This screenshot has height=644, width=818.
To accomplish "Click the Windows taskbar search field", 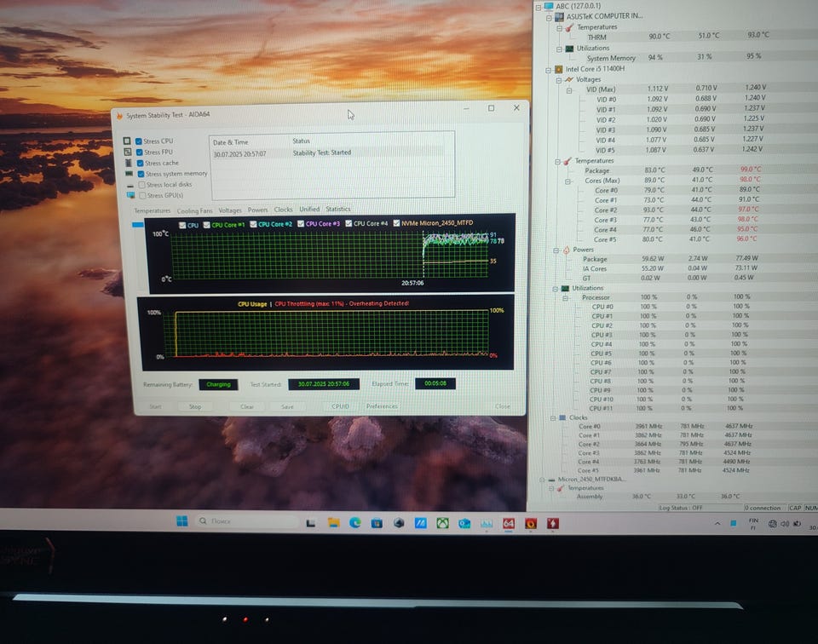I will click(x=246, y=521).
